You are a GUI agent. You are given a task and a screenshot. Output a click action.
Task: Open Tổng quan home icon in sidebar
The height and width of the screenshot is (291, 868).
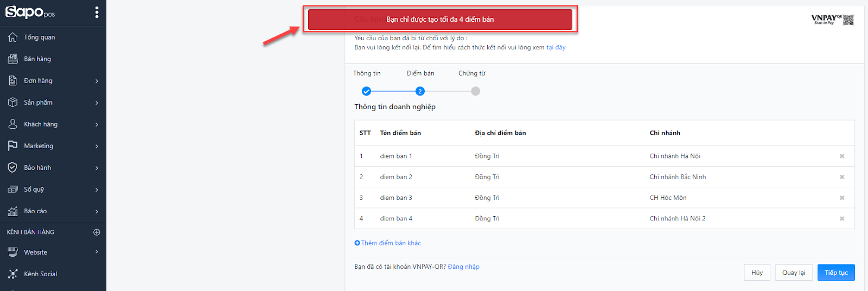coord(12,37)
